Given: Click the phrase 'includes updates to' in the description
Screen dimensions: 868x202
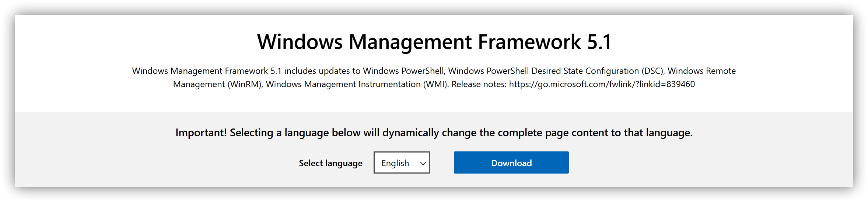Looking at the screenshot, I should click(322, 71).
